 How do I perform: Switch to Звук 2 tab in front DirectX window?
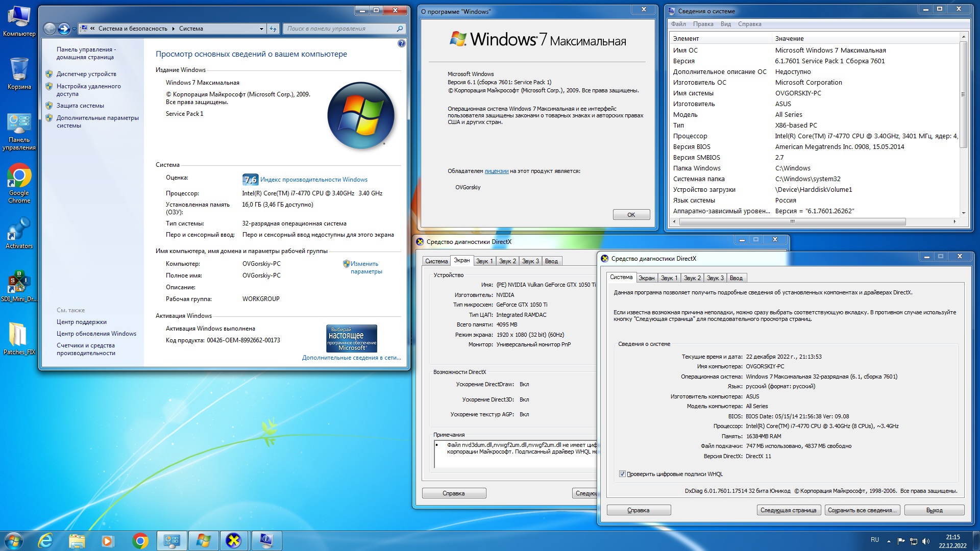pos(692,278)
